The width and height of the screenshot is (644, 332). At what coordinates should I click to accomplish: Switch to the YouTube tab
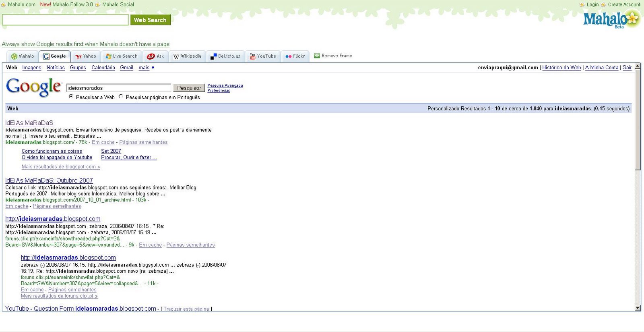pos(263,56)
